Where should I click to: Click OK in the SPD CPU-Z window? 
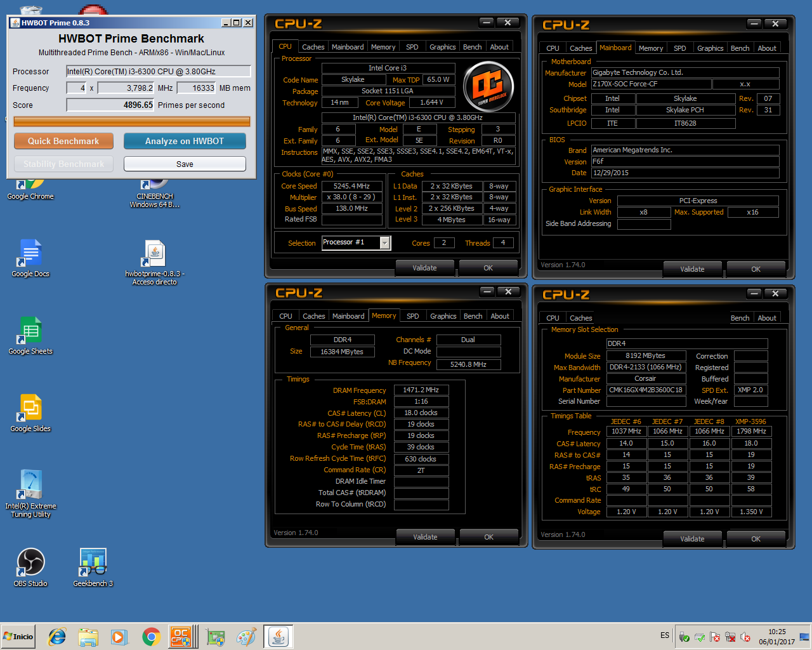(x=756, y=539)
